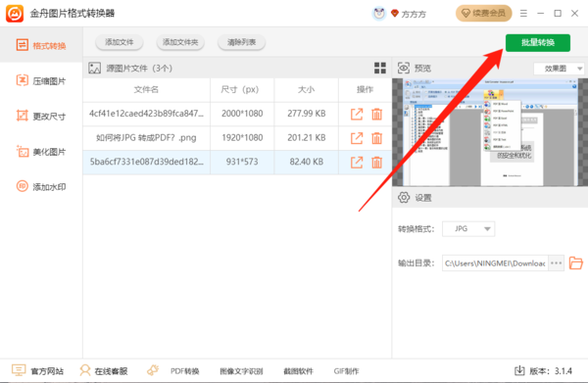The width and height of the screenshot is (588, 383).
Task: Start conversion with the green 批量转换 button
Action: 538,43
